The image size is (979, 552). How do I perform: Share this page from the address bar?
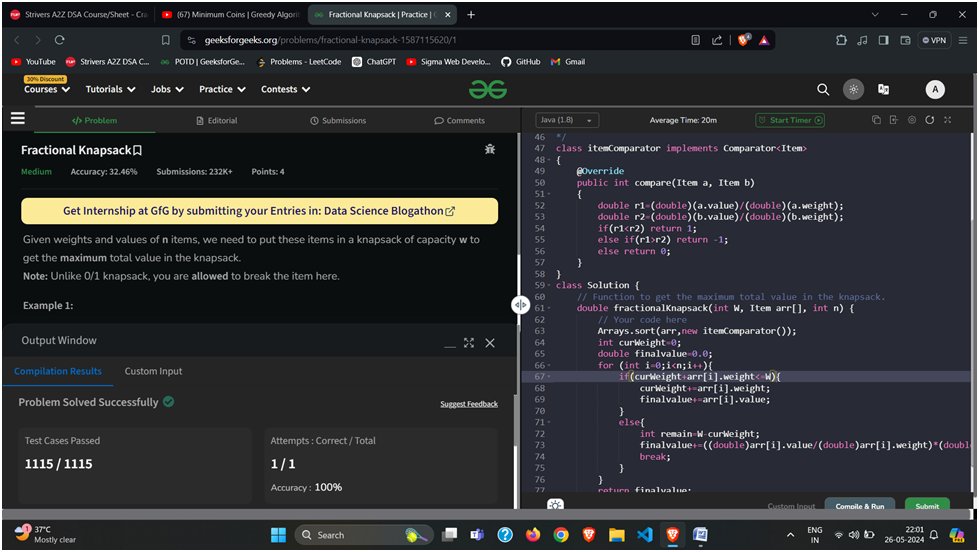coord(717,40)
